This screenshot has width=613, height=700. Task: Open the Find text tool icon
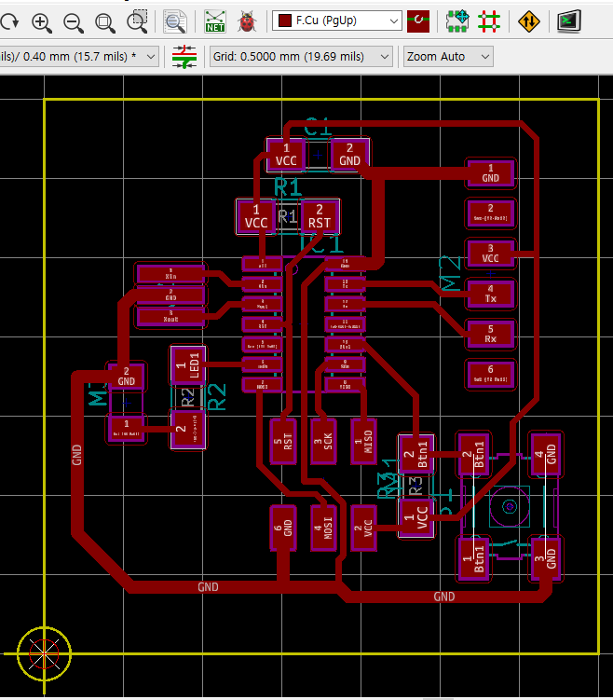[175, 21]
